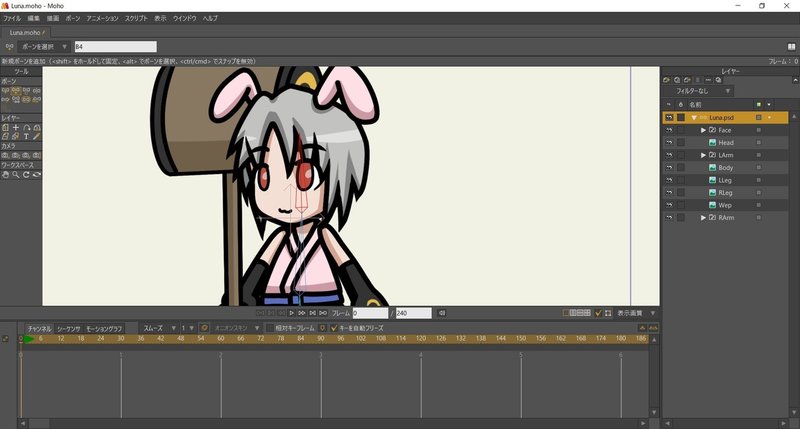
Task: Switch to the モーショングラフ timeline tab
Action: tap(104, 329)
